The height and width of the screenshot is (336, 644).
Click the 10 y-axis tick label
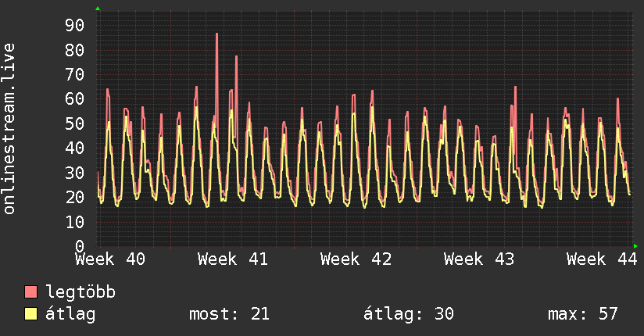[75, 222]
